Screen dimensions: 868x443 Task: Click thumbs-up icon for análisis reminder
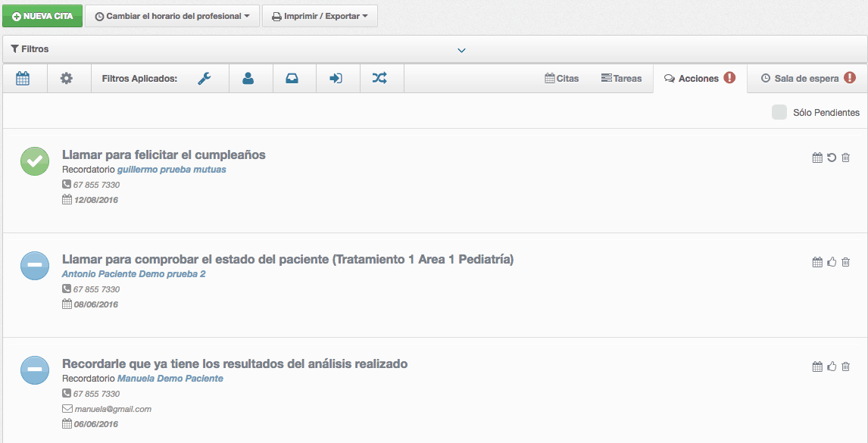point(832,366)
